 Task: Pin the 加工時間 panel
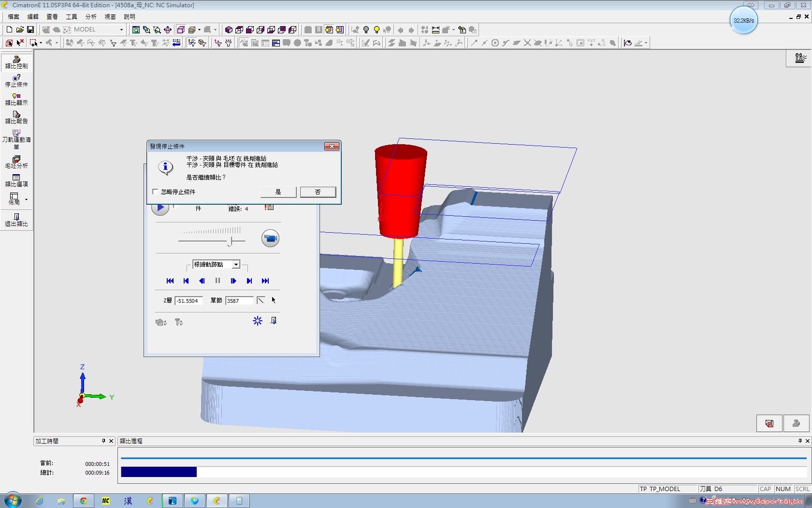pyautogui.click(x=103, y=441)
